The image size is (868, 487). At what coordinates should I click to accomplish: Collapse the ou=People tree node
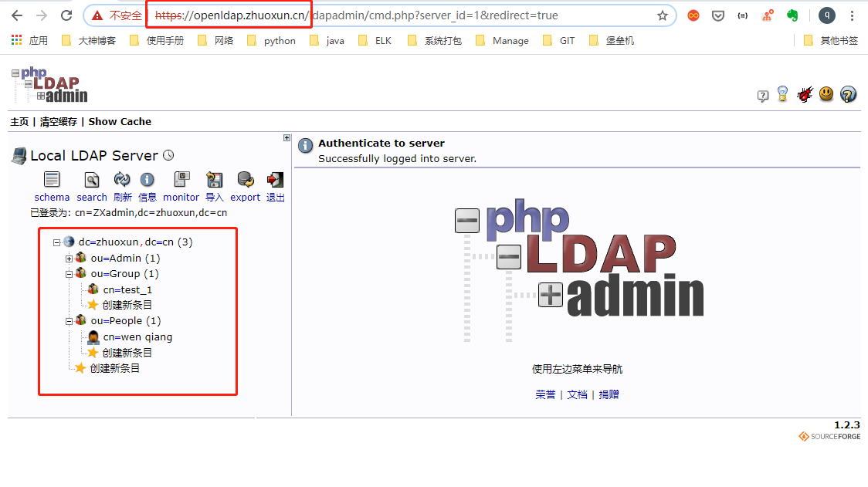point(69,320)
